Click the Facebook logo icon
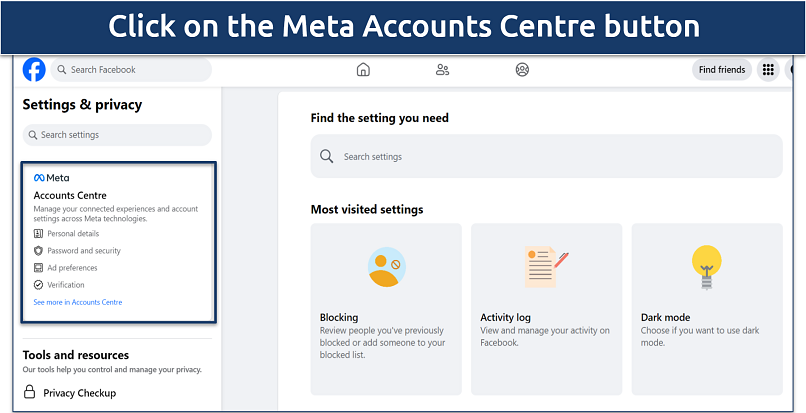The width and height of the screenshot is (806, 413). point(35,70)
